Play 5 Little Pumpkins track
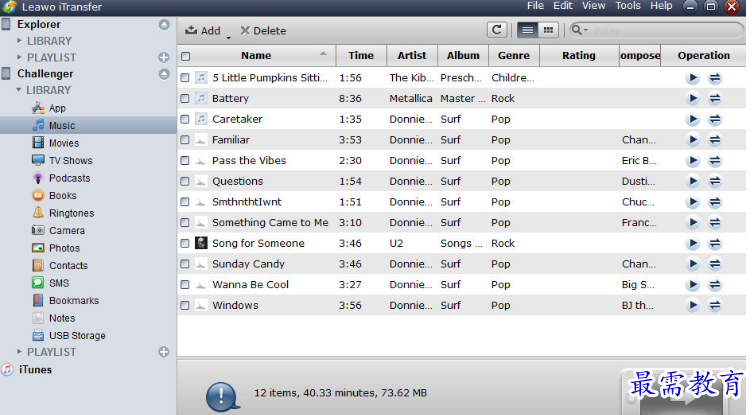This screenshot has width=752, height=415. (x=693, y=78)
